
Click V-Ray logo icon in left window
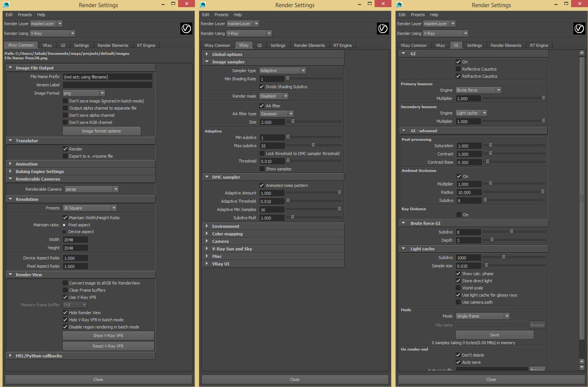point(186,29)
